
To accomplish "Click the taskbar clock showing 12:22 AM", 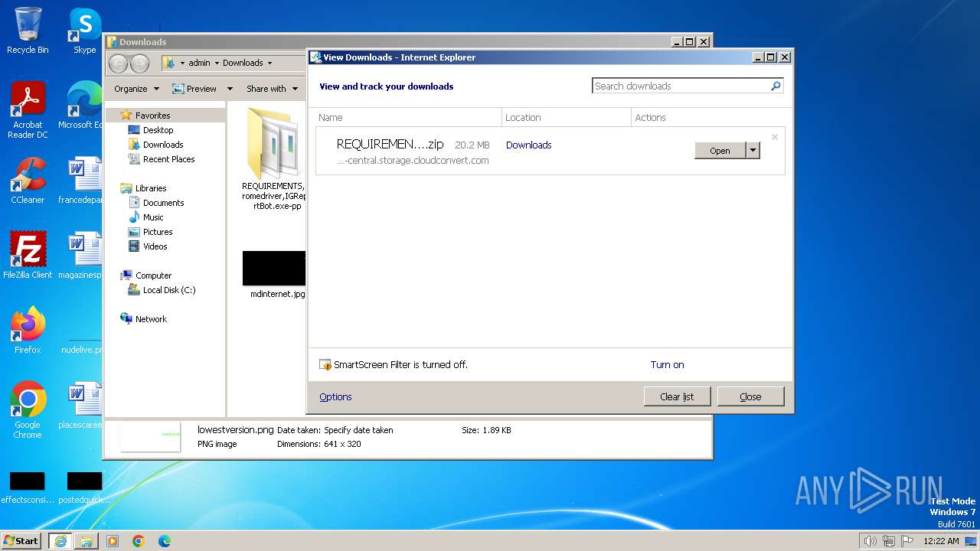I will pyautogui.click(x=941, y=541).
